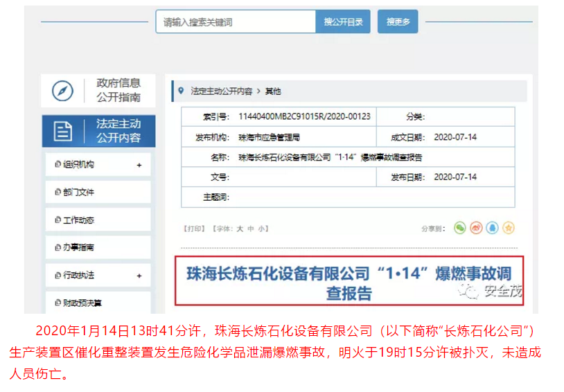Focus the search keyword input field
564x392 pixels.
[x=236, y=22]
